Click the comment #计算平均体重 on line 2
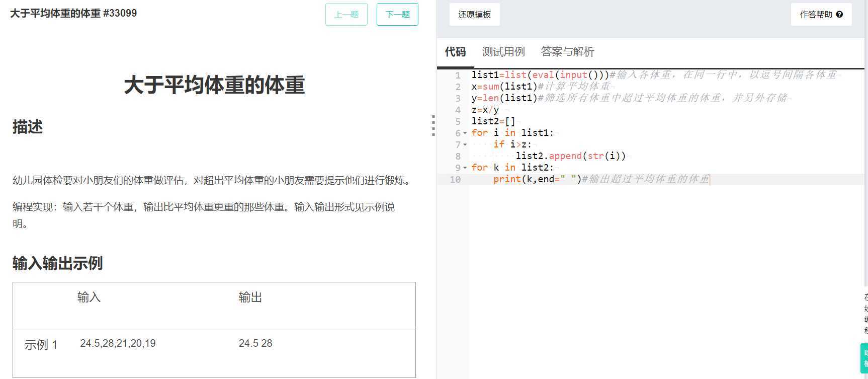Image resolution: width=868 pixels, height=379 pixels. (574, 87)
